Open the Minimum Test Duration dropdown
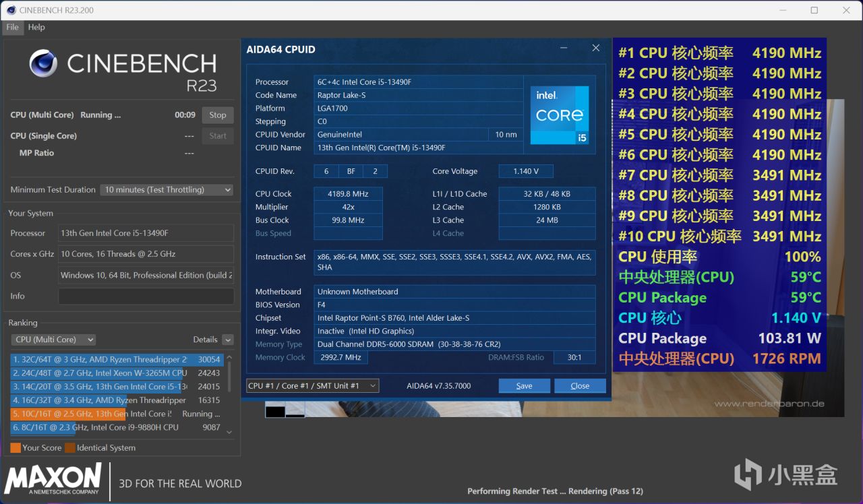This screenshot has height=504, width=863. coord(167,190)
